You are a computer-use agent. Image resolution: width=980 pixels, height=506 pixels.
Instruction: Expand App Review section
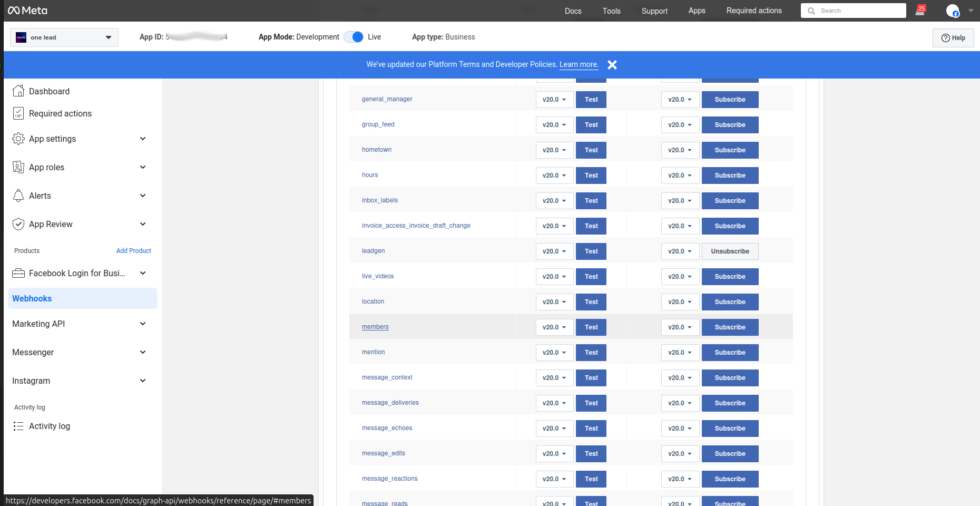point(143,224)
